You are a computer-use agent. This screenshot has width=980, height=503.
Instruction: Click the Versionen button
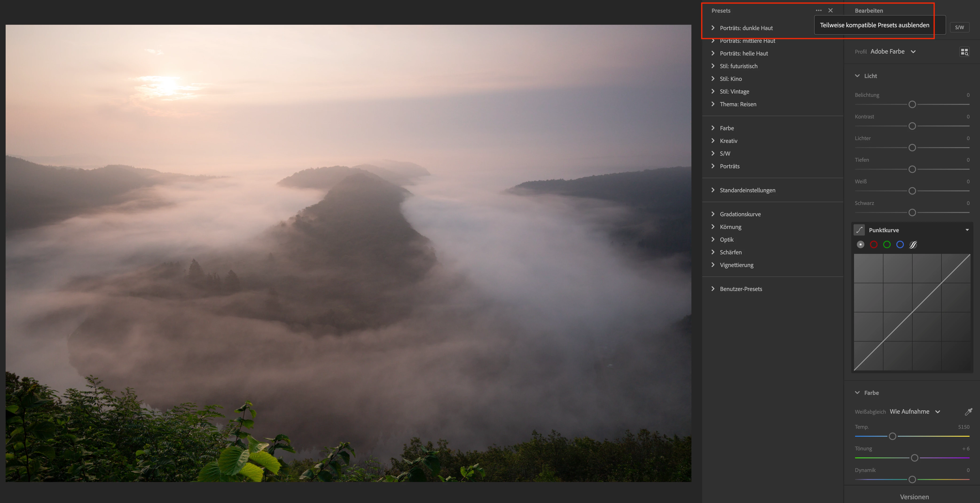[914, 497]
